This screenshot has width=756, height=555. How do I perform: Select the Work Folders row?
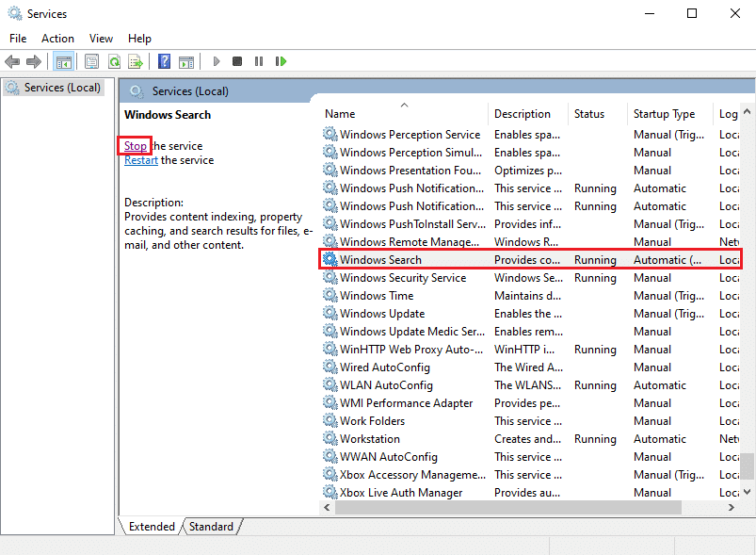pyautogui.click(x=530, y=420)
